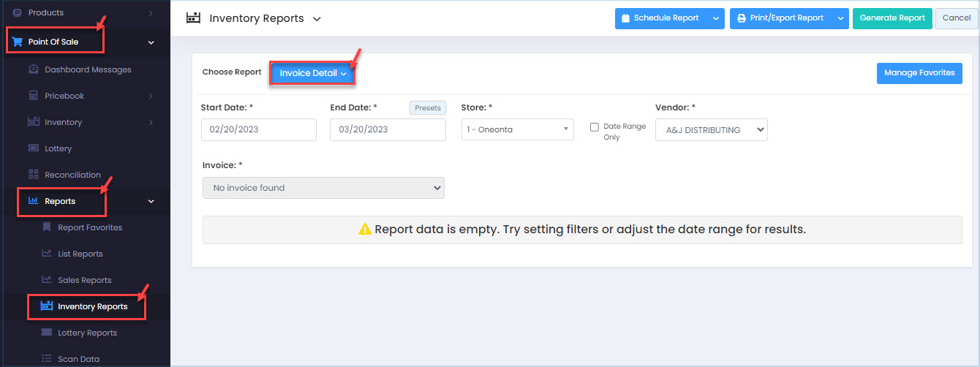
Task: Open List Reports
Action: (80, 254)
